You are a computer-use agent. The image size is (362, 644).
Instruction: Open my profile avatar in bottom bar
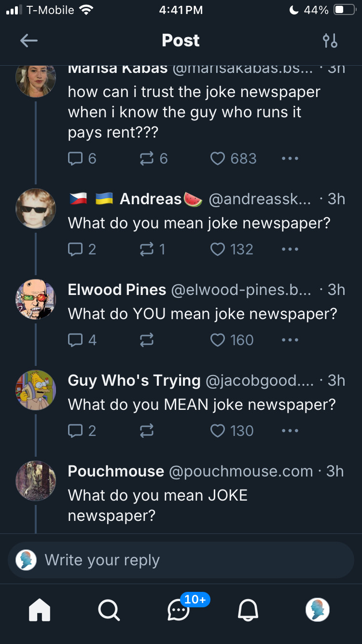pos(318,610)
